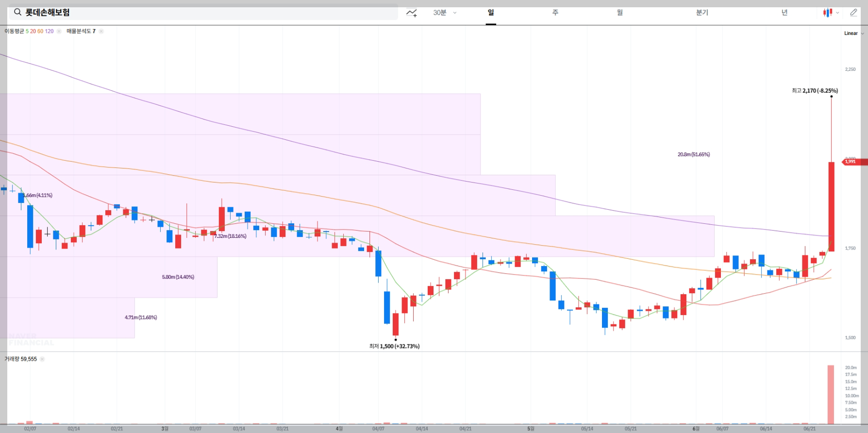Select the candlestick chart type icon

coord(827,13)
